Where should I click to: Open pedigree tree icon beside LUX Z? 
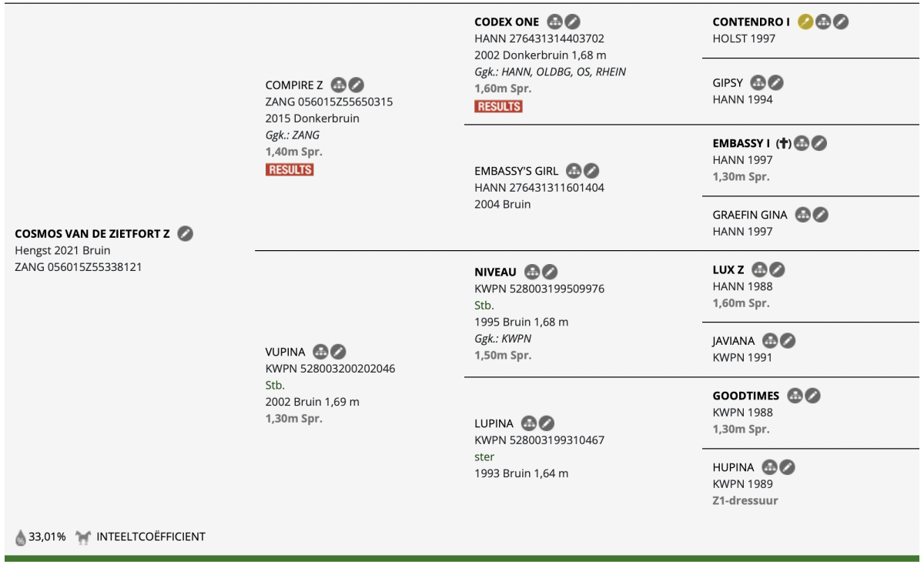[759, 269]
